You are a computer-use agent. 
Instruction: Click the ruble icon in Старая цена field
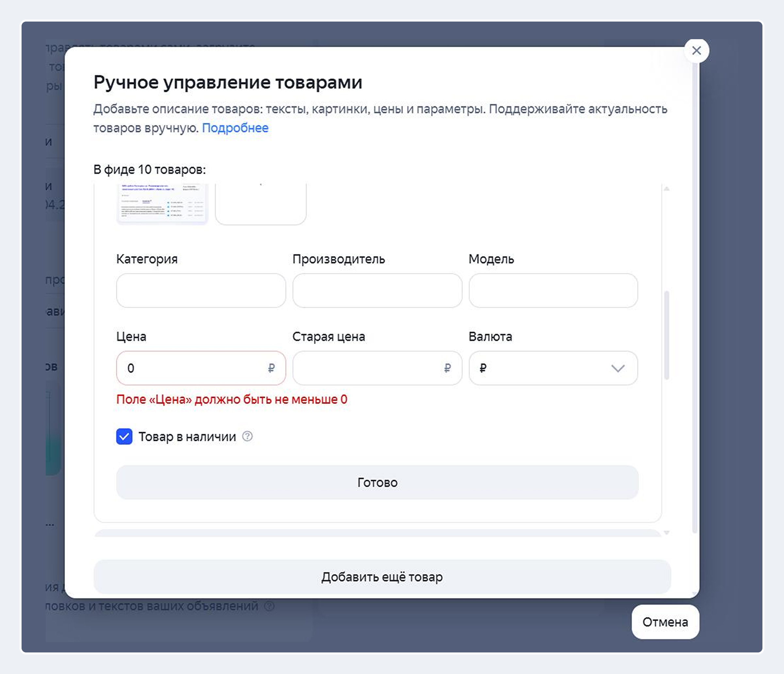[447, 368]
